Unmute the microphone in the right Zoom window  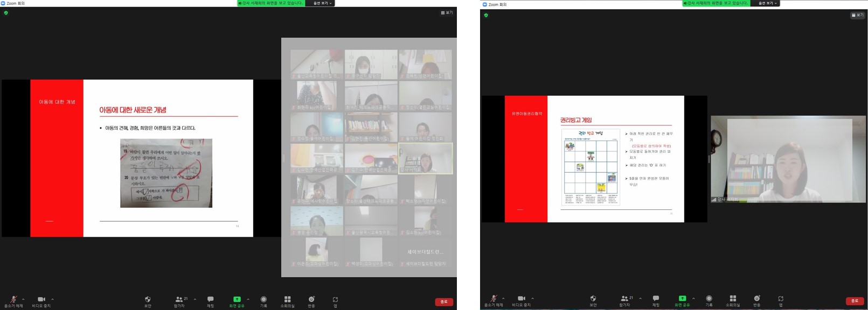coord(494,299)
